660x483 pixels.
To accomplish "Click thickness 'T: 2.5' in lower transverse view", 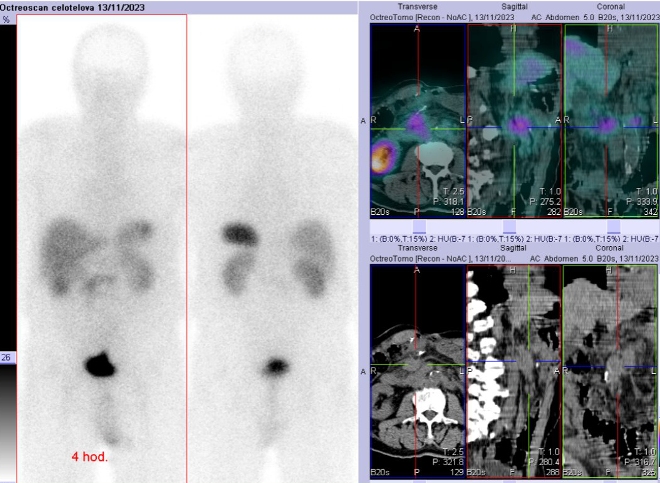I will 454,452.
